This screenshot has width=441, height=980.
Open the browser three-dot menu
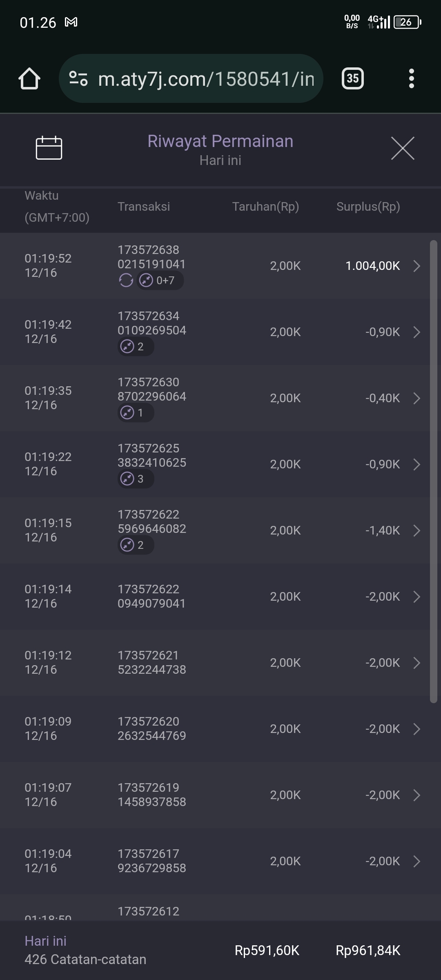[411, 78]
